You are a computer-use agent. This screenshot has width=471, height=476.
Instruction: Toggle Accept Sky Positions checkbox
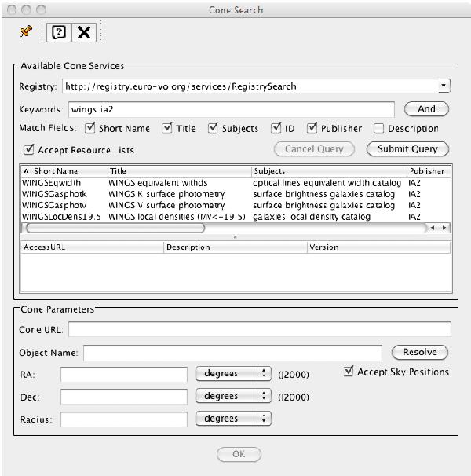pos(349,372)
